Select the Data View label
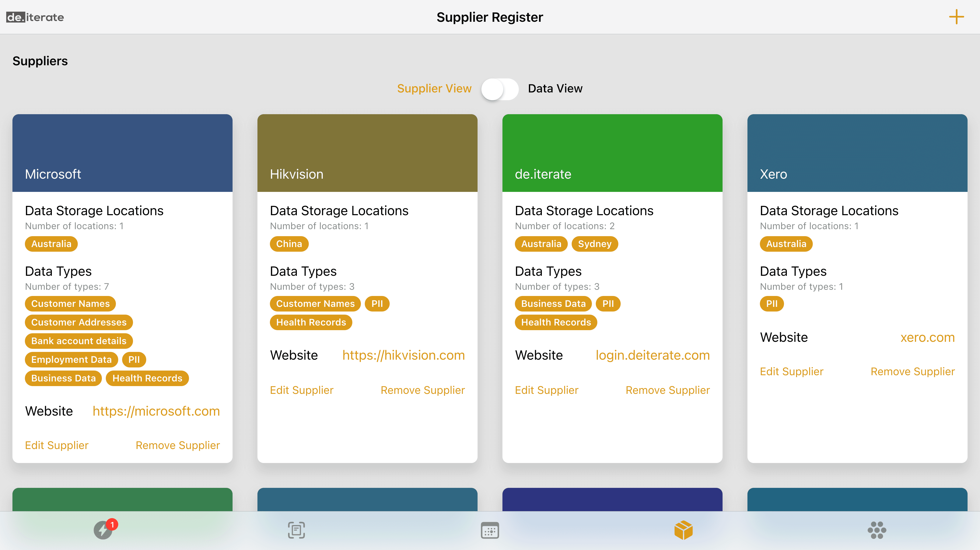This screenshot has height=550, width=980. (x=555, y=89)
